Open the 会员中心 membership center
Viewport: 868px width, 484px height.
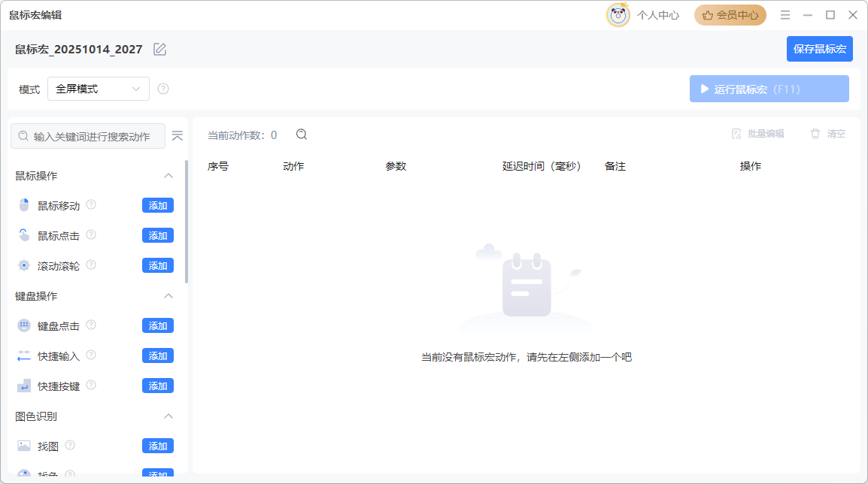point(730,15)
